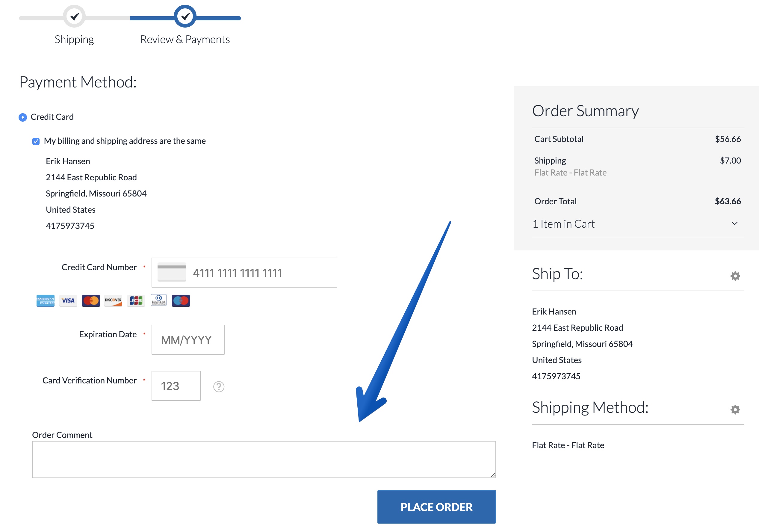This screenshot has width=759, height=532.
Task: Click the Place Order button
Action: [436, 507]
